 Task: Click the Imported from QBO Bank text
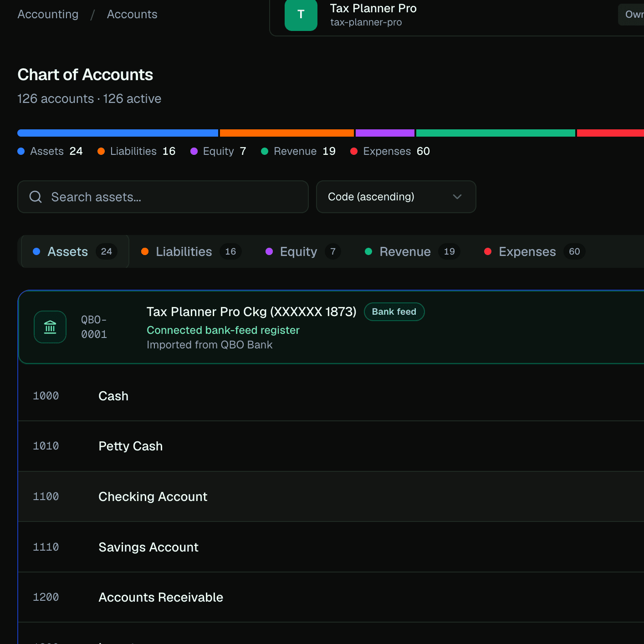(x=210, y=345)
